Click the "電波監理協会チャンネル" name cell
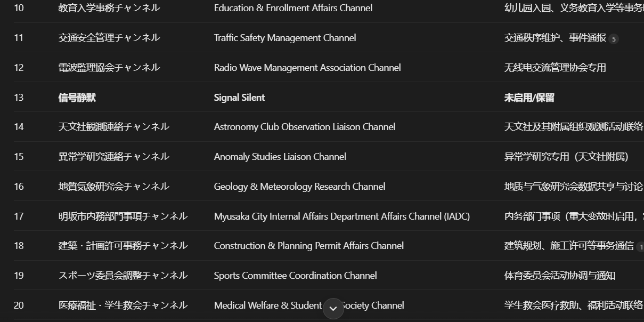The width and height of the screenshot is (644, 322). (x=109, y=68)
